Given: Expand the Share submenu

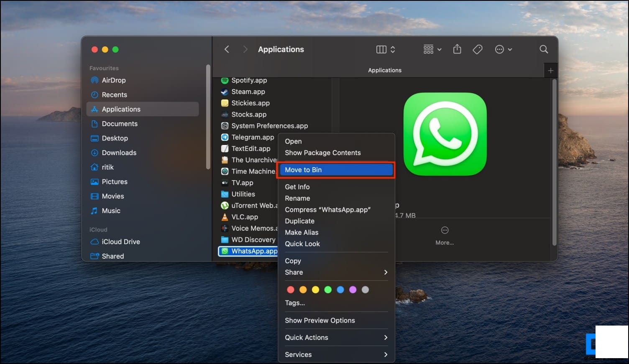Looking at the screenshot, I should click(336, 272).
